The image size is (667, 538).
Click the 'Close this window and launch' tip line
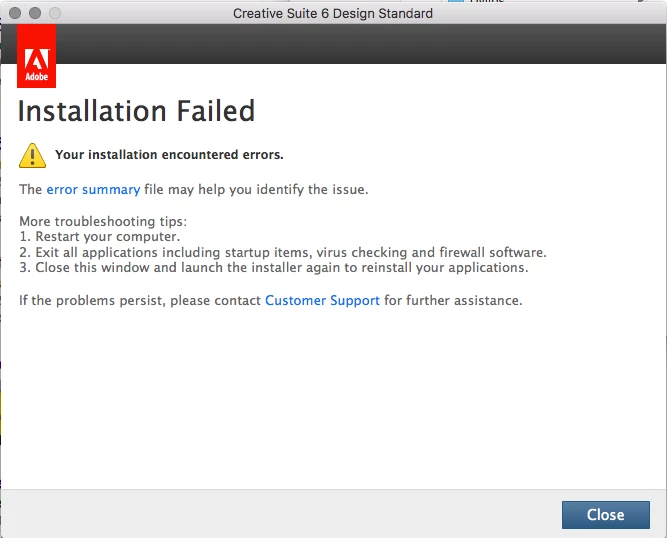point(274,268)
